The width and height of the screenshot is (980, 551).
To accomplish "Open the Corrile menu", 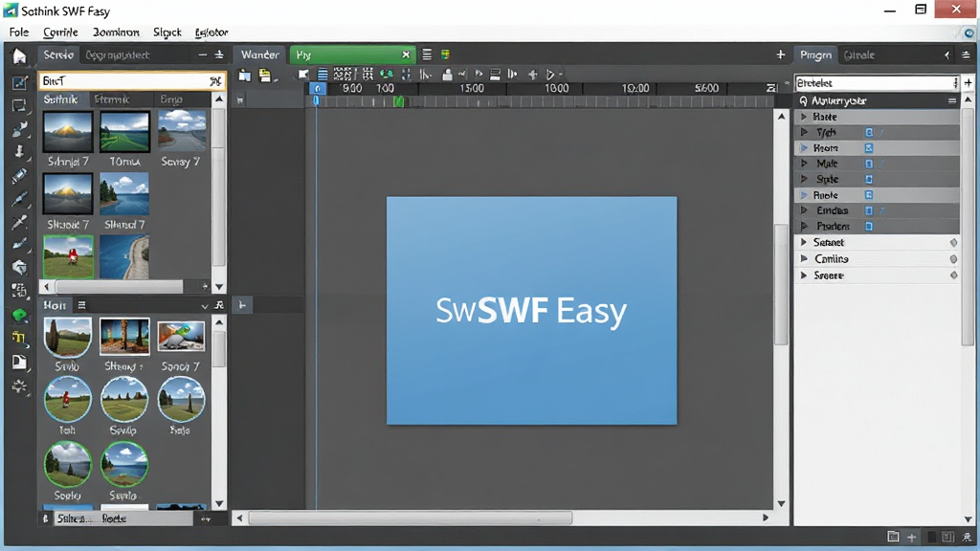I will pyautogui.click(x=60, y=33).
